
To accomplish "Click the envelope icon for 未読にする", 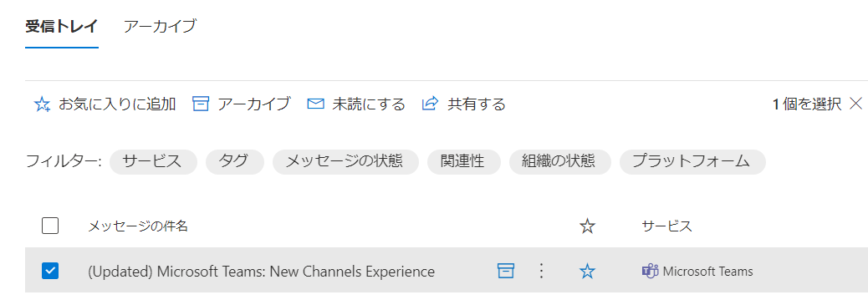I will click(315, 104).
